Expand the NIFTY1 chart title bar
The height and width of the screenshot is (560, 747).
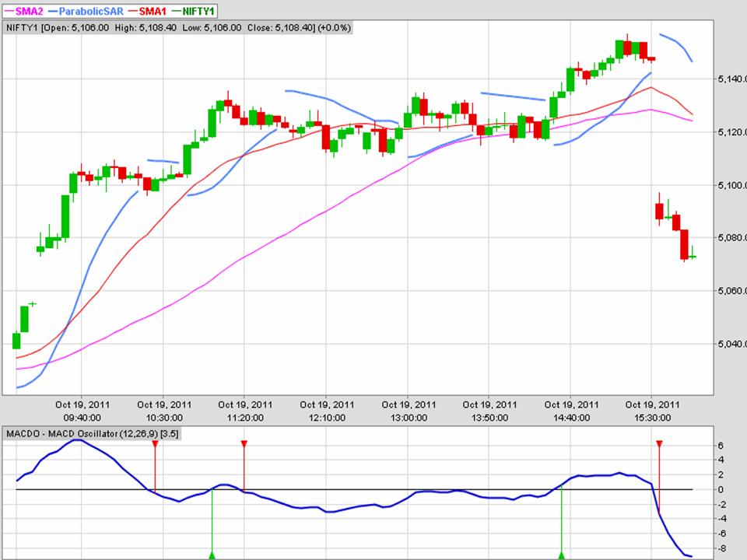179,27
